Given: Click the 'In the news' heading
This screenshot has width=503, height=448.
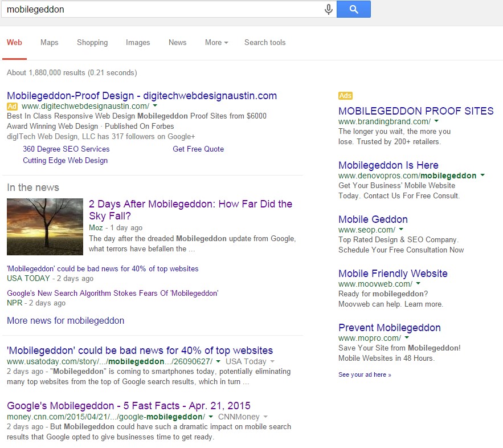Looking at the screenshot, I should click(33, 188).
